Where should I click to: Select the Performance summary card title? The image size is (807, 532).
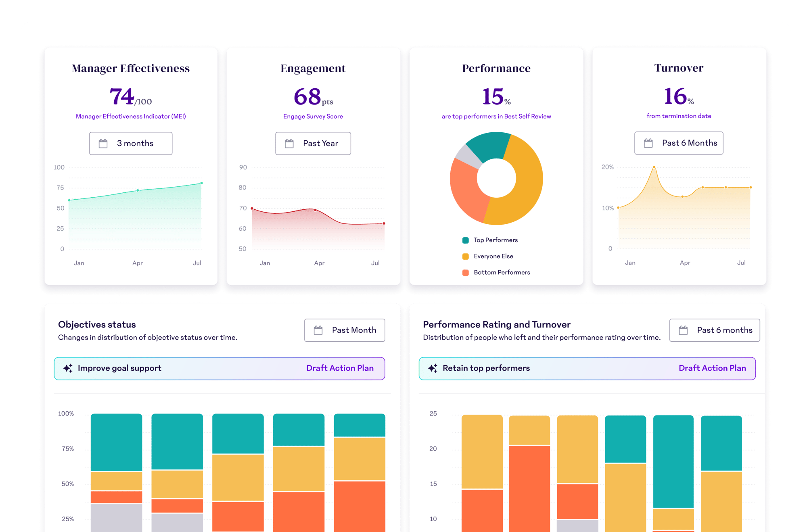(496, 68)
